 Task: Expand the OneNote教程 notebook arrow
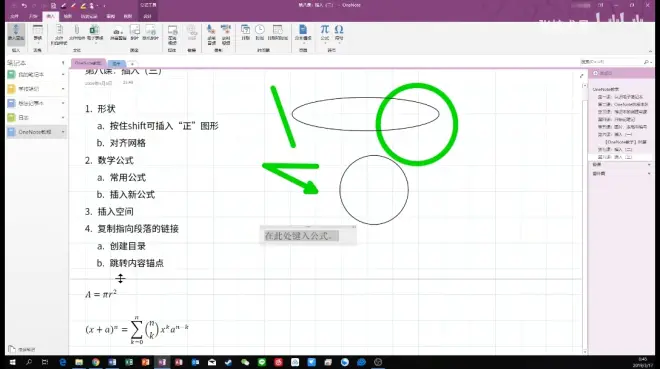[x=63, y=132]
